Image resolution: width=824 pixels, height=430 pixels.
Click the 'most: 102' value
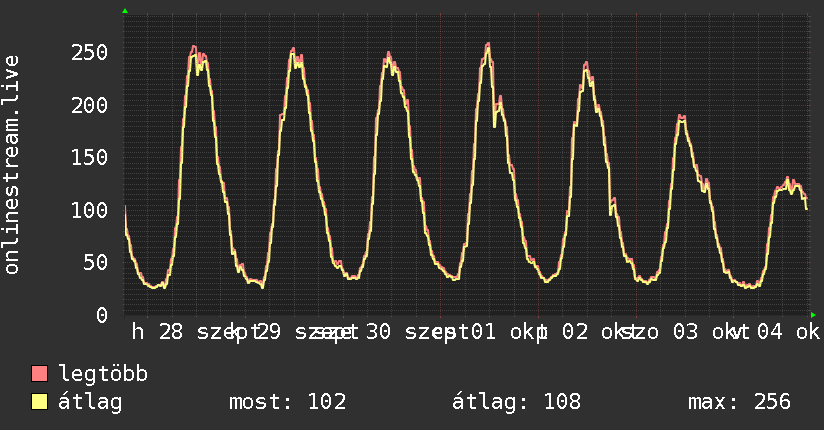point(287,402)
